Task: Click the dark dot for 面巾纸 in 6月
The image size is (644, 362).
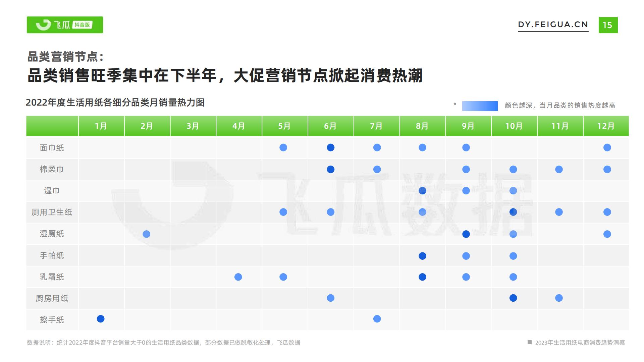Action: (331, 147)
